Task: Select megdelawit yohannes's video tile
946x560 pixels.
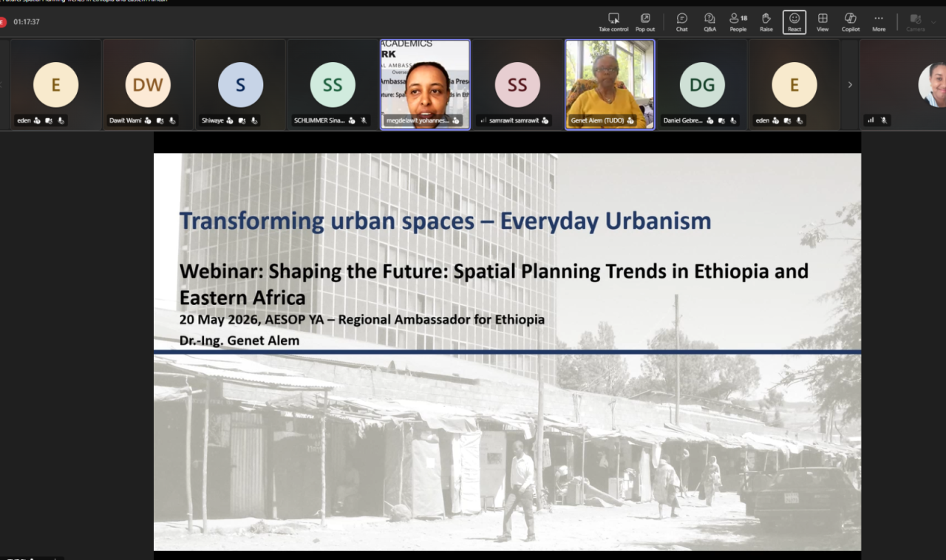Action: pyautogui.click(x=425, y=85)
